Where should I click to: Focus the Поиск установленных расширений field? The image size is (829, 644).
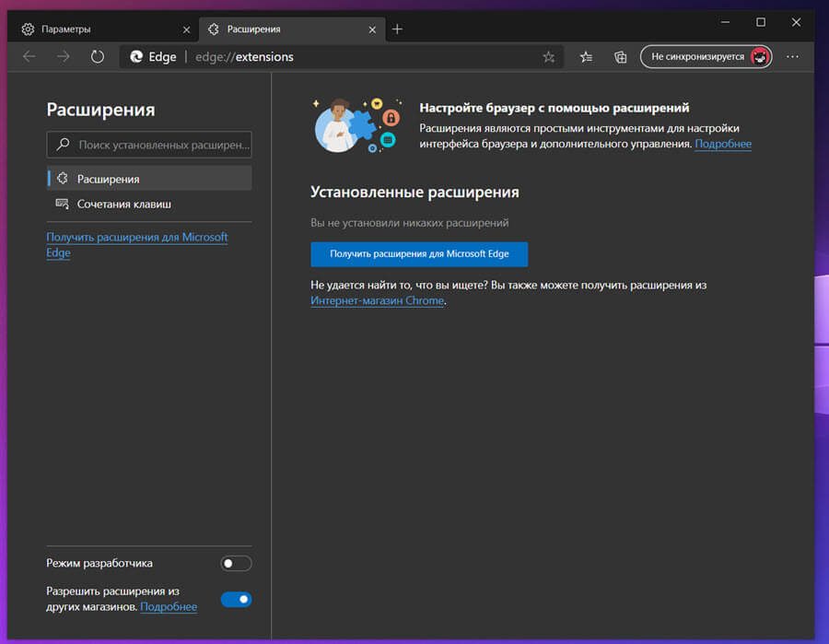click(x=149, y=145)
